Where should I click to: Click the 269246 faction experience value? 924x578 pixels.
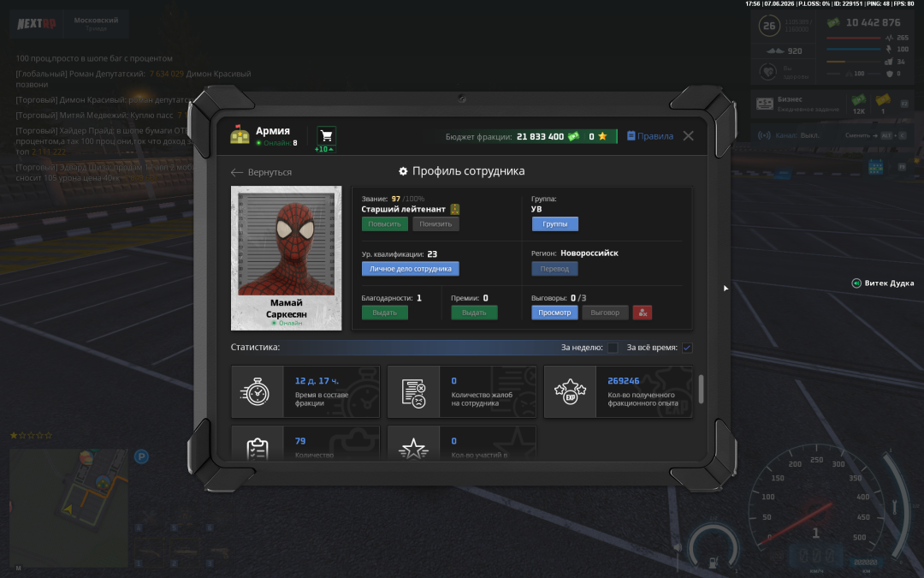624,381
